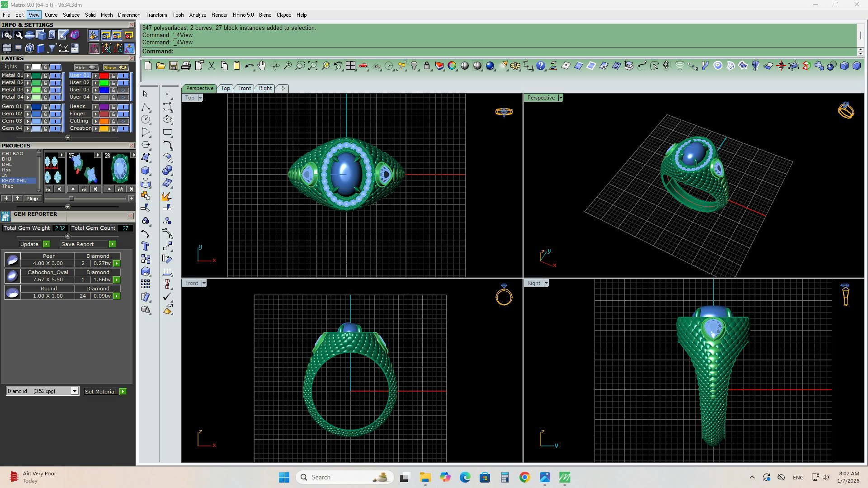
Task: Open the Print icon in main toolbar
Action: (186, 66)
